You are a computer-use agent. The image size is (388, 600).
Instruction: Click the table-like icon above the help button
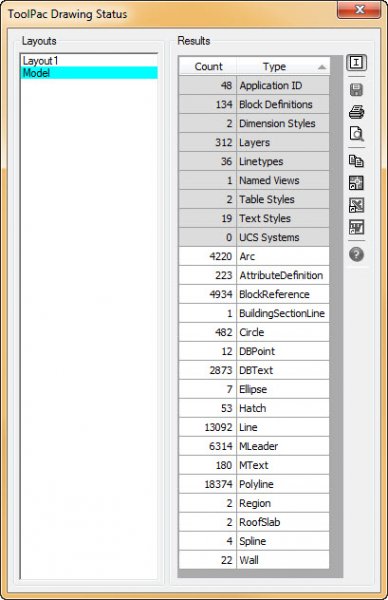click(356, 227)
